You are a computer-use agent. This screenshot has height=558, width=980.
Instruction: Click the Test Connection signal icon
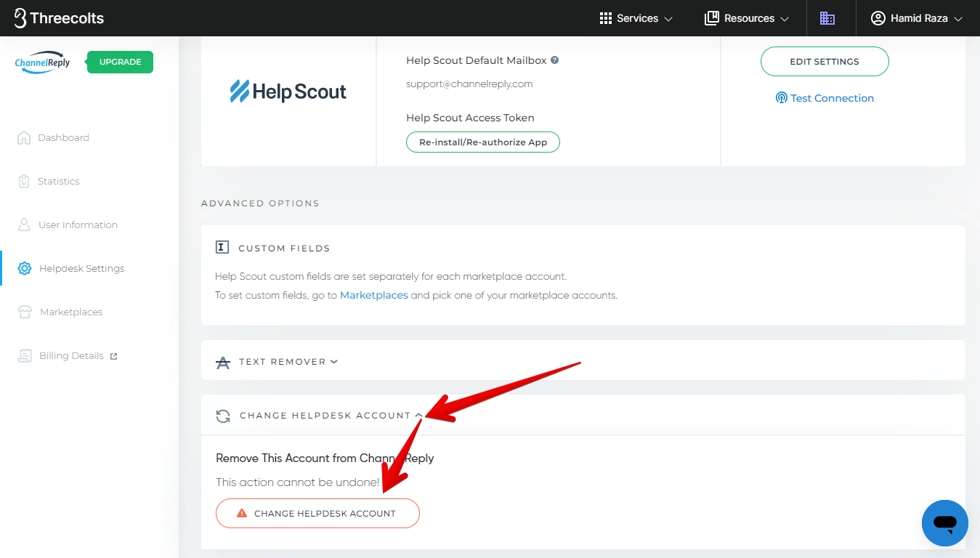[782, 98]
